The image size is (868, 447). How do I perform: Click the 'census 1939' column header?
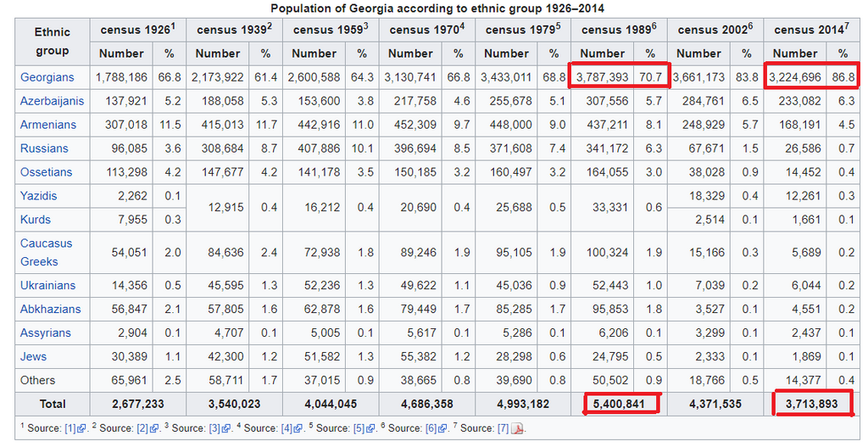click(x=234, y=30)
